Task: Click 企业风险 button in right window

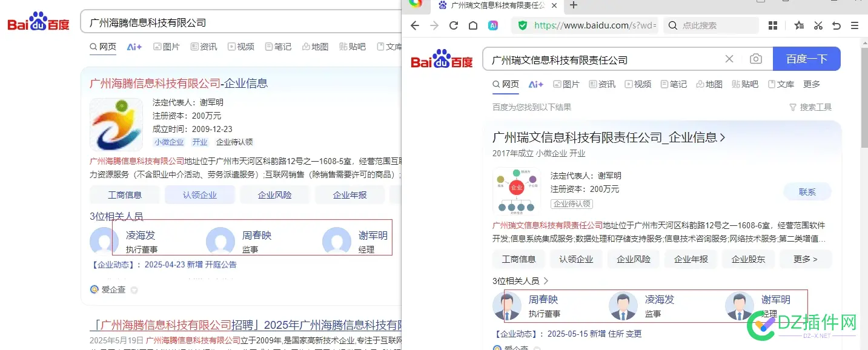Action: (634, 259)
